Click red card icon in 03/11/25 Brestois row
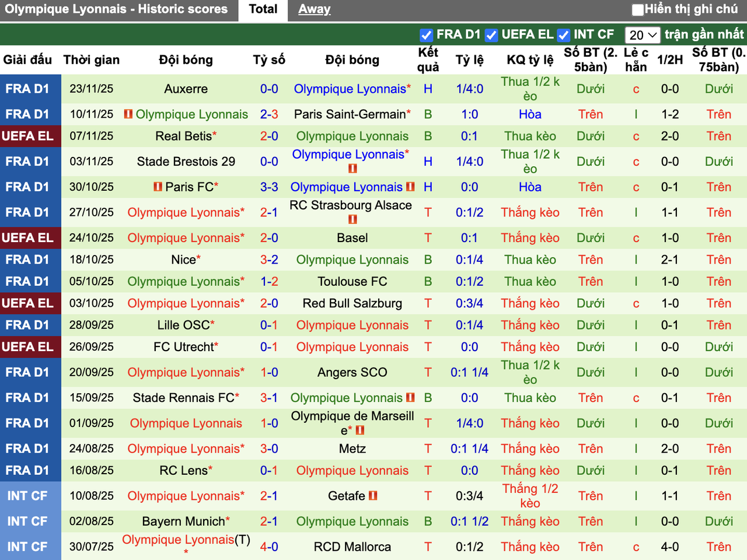747x560 pixels. [352, 169]
